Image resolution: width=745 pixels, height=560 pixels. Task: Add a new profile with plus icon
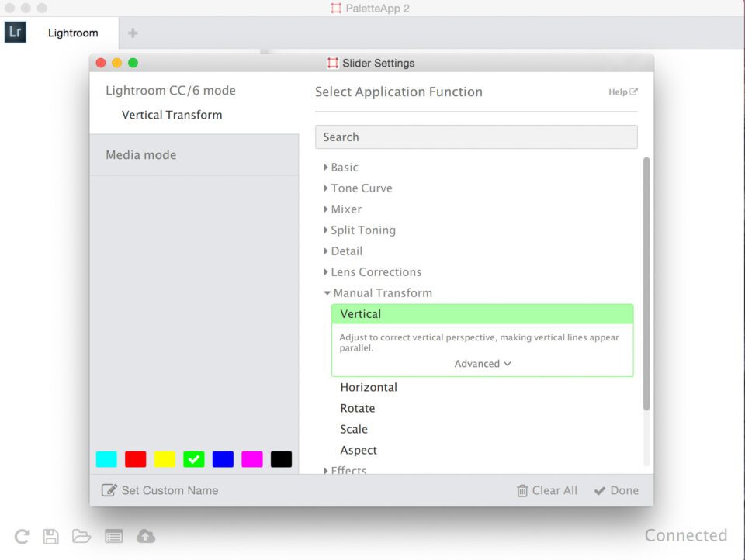(133, 33)
